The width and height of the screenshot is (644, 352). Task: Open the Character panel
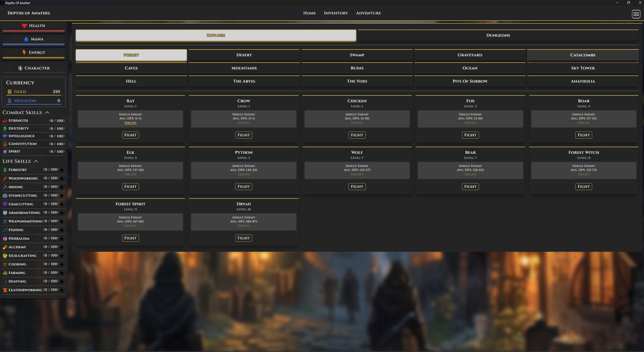(34, 68)
